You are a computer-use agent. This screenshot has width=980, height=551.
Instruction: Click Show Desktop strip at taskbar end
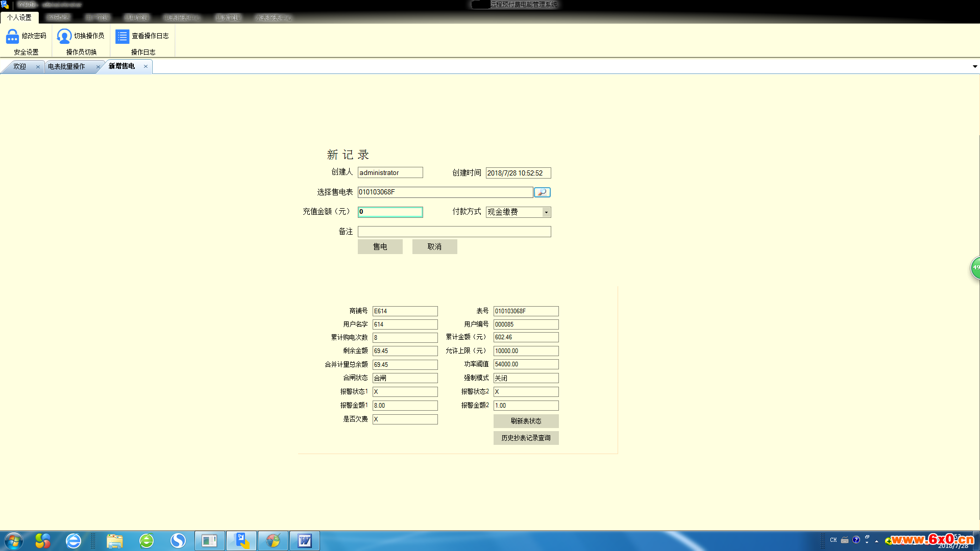[977, 541]
